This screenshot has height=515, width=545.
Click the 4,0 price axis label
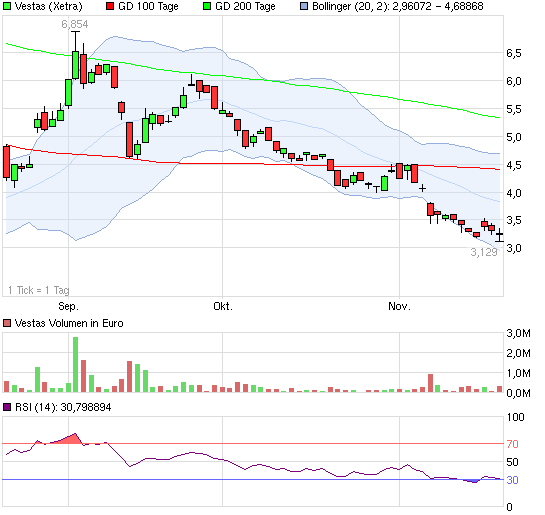coord(514,193)
